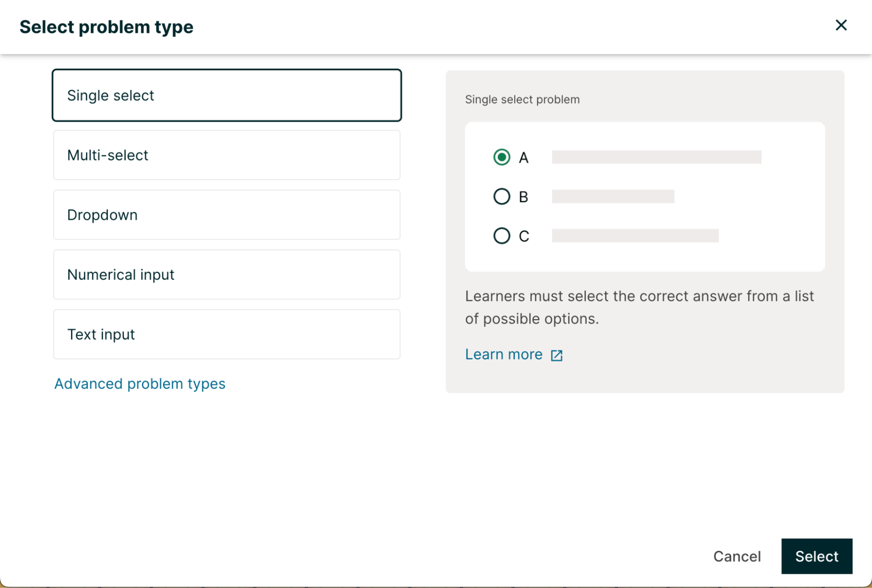Viewport: 872px width, 588px height.
Task: Select radio button A in preview
Action: (x=501, y=157)
